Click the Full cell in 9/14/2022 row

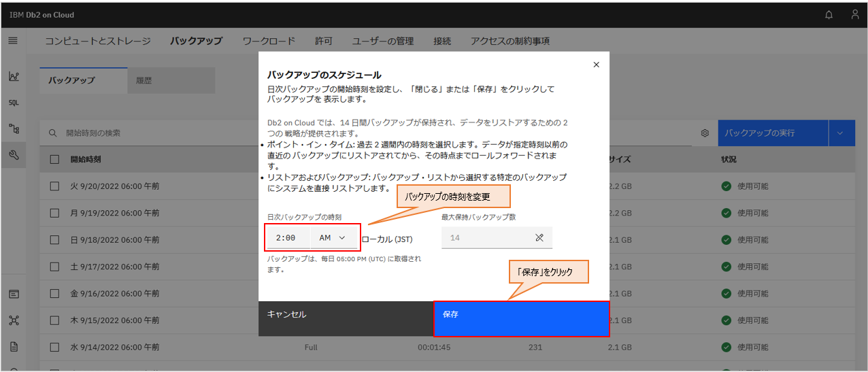click(x=311, y=348)
